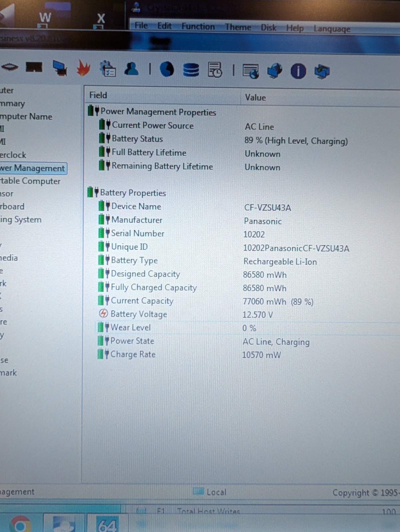Select the Serial Number field
Image resolution: width=400 pixels, height=532 pixels.
[x=138, y=233]
